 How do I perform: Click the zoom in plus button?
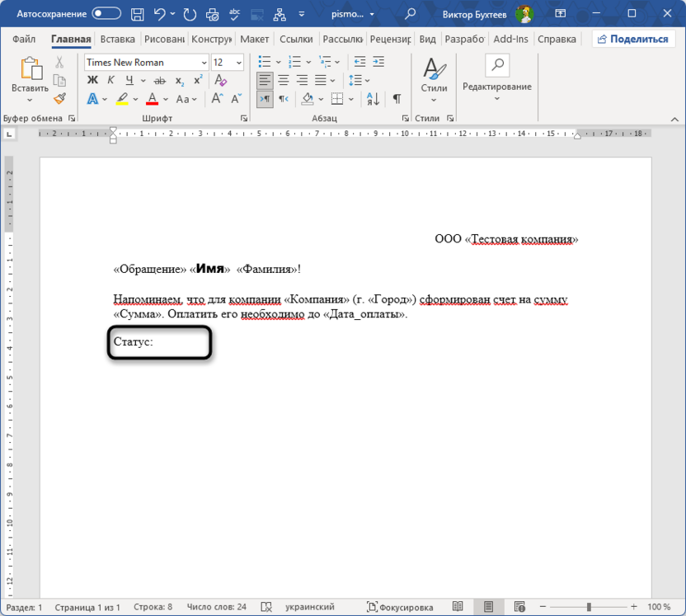coord(634,606)
